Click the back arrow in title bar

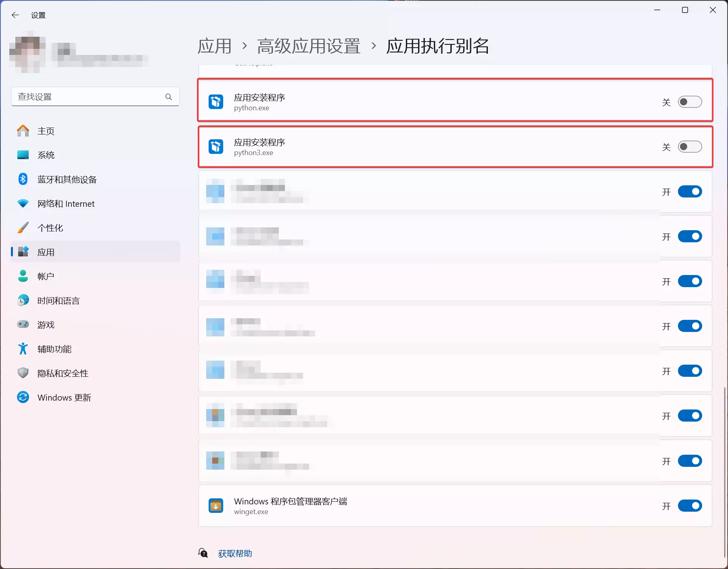pos(15,15)
